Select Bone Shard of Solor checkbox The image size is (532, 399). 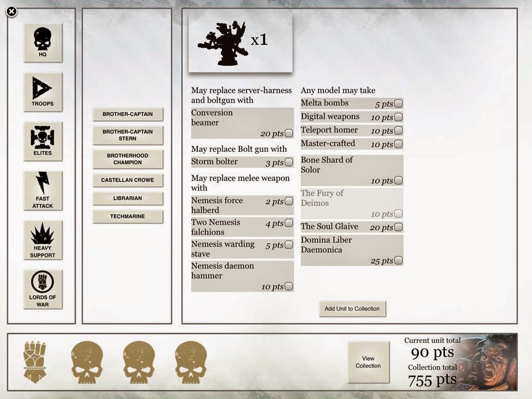398,180
